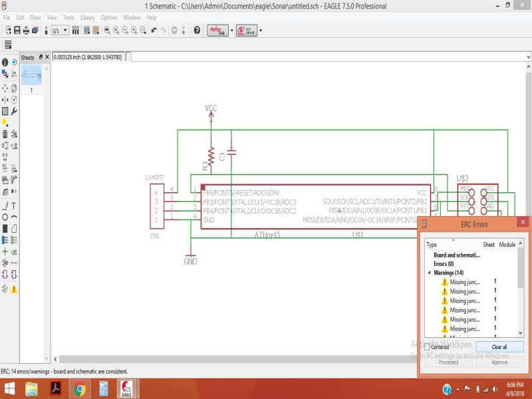Image resolution: width=532 pixels, height=399 pixels.
Task: Open the dropdown arrow beside design link
Action: click(231, 31)
